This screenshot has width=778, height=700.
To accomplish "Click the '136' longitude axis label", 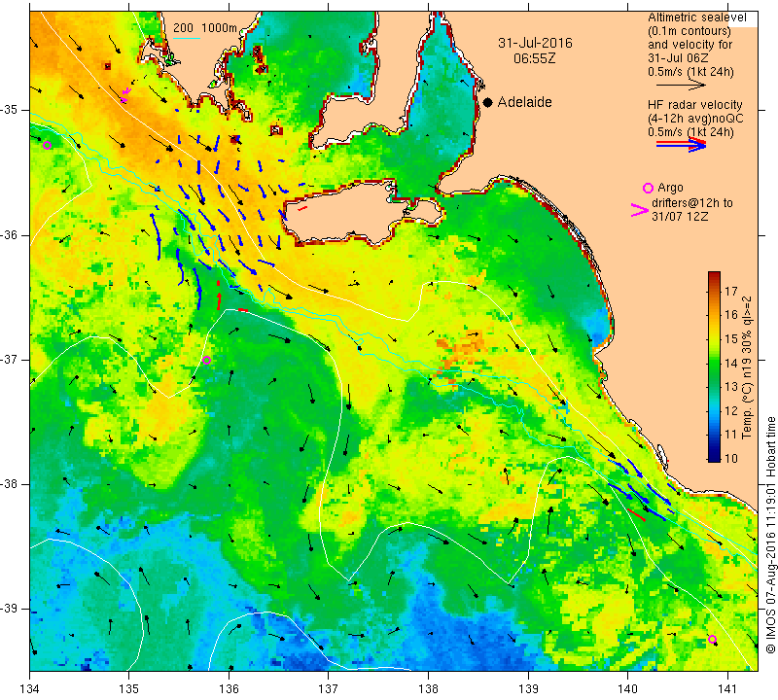I will pos(229,688).
